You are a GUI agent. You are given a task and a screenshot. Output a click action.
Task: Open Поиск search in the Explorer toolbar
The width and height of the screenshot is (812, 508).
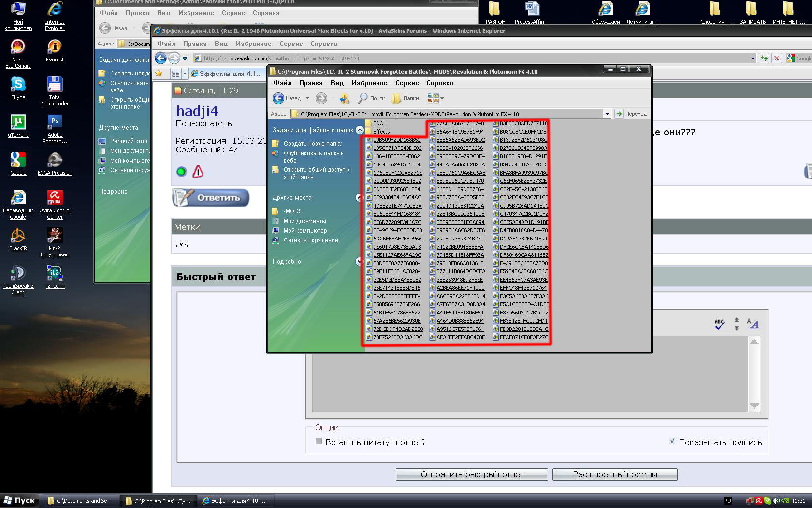pos(371,98)
